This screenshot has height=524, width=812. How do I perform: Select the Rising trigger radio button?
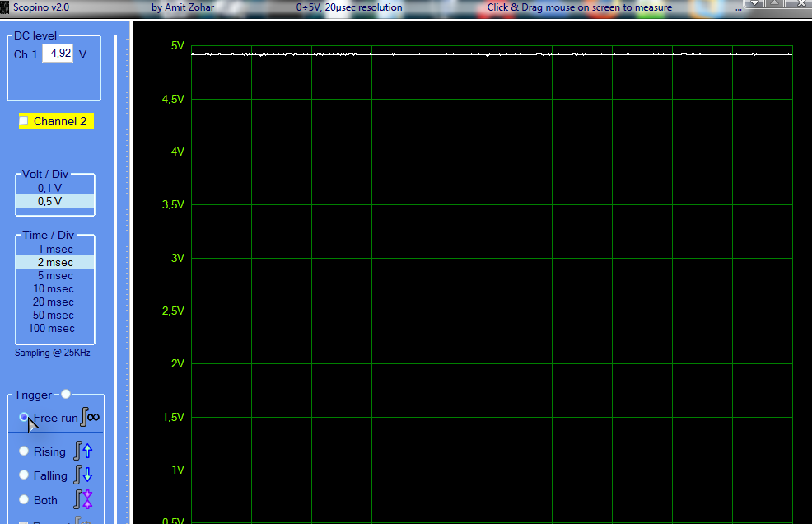[25, 451]
